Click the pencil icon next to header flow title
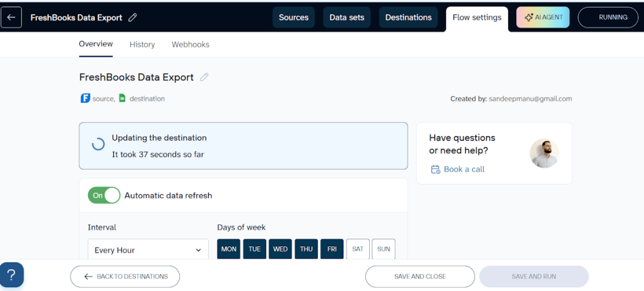644x291 pixels. point(132,17)
